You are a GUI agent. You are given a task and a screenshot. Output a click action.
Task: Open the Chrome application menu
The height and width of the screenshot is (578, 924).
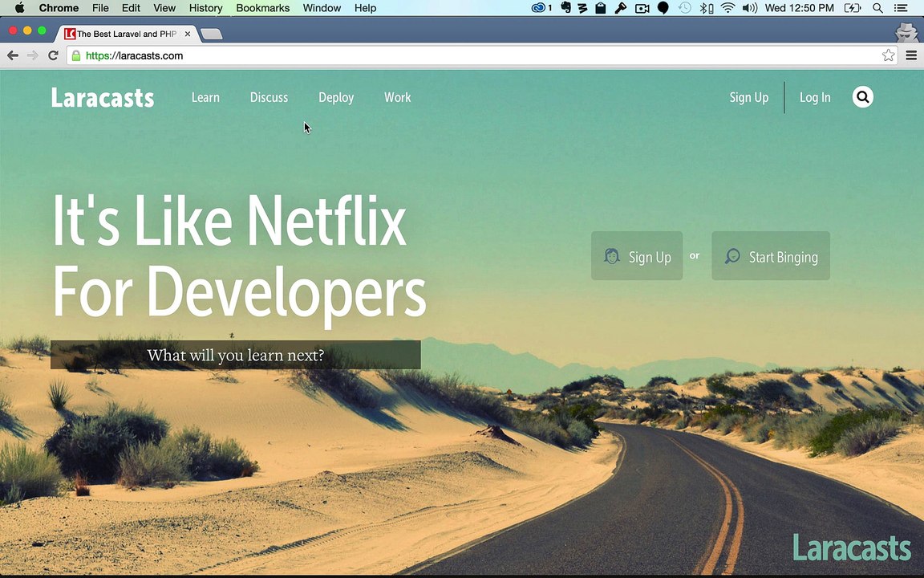point(59,8)
